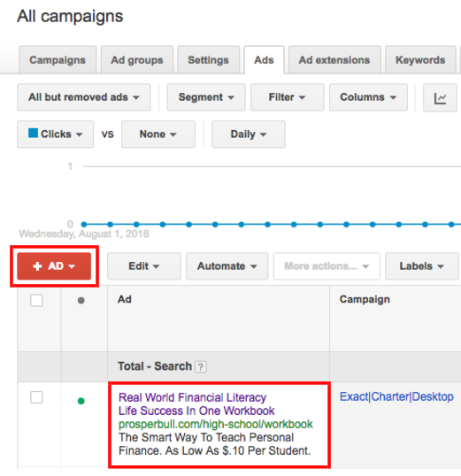Screen dimensions: 461x476
Task: Click the green enabled status dot of the ad
Action: click(81, 401)
